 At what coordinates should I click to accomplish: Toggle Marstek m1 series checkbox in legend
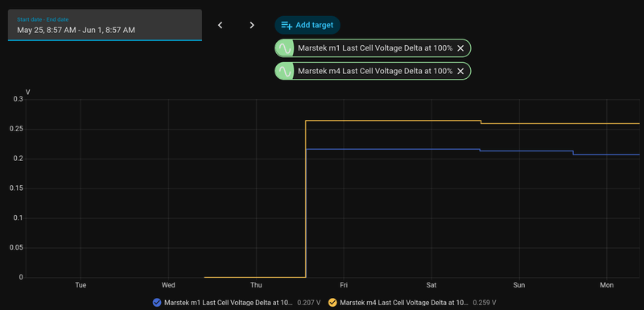[x=156, y=303]
